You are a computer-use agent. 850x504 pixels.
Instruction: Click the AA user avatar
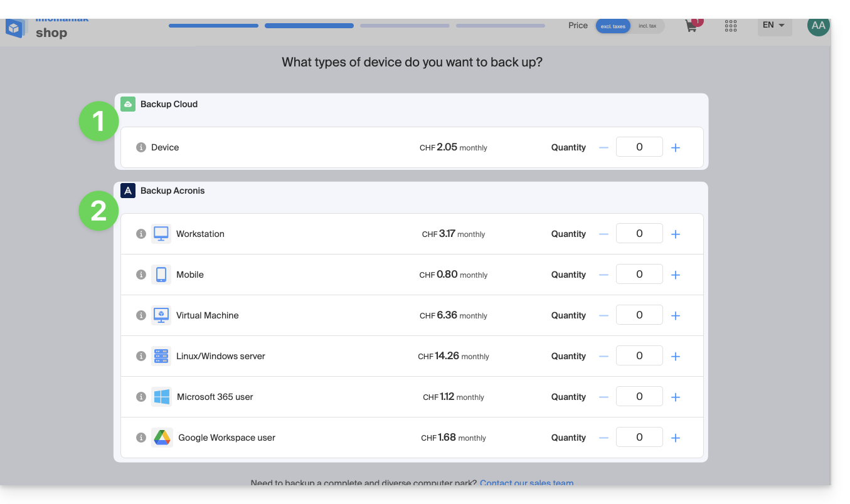pyautogui.click(x=818, y=26)
